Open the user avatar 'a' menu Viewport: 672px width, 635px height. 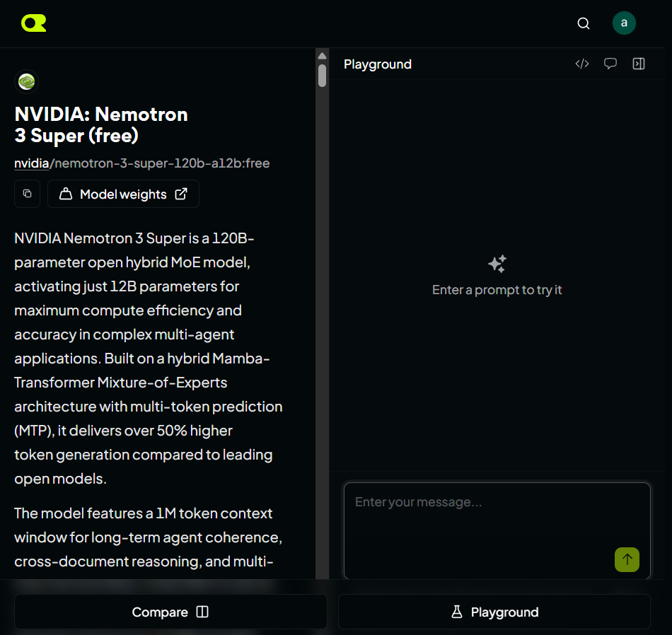[x=624, y=23]
